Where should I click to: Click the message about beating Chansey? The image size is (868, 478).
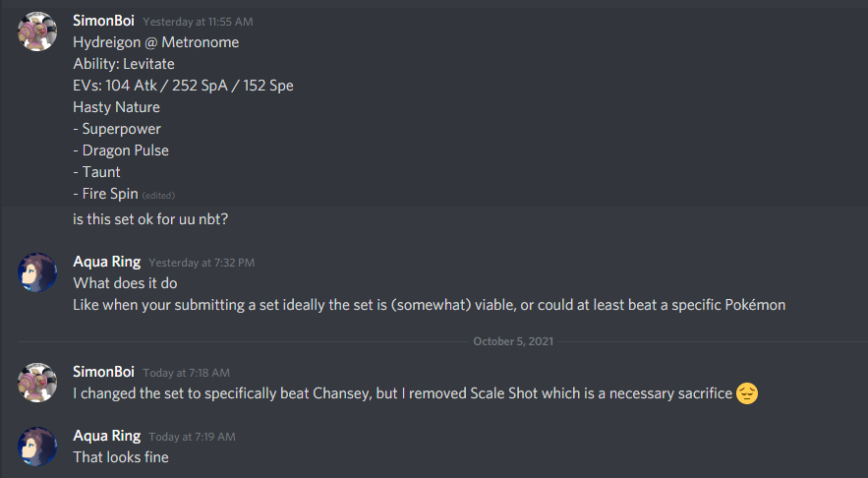tap(403, 393)
